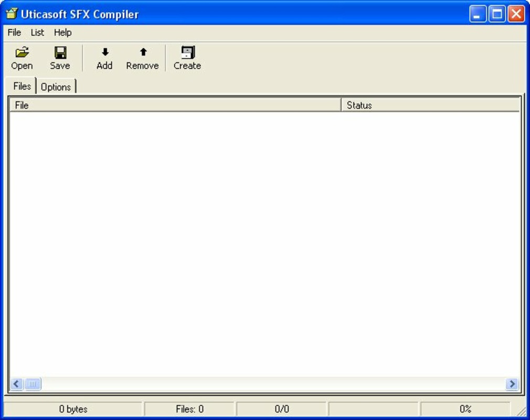
Task: Click the Open archive toolbar icon
Action: click(x=22, y=57)
